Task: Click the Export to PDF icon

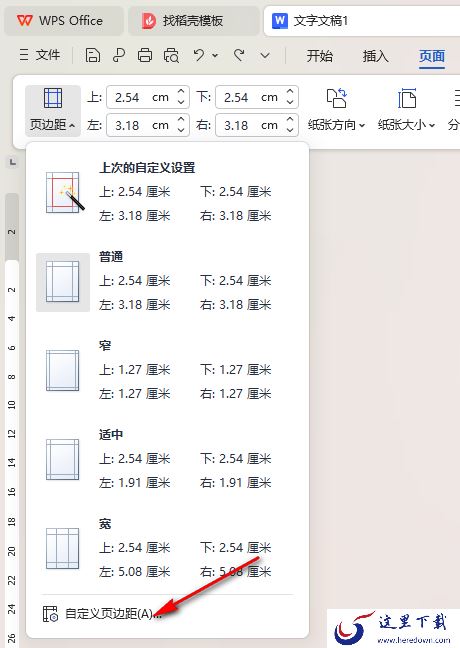Action: (x=119, y=55)
